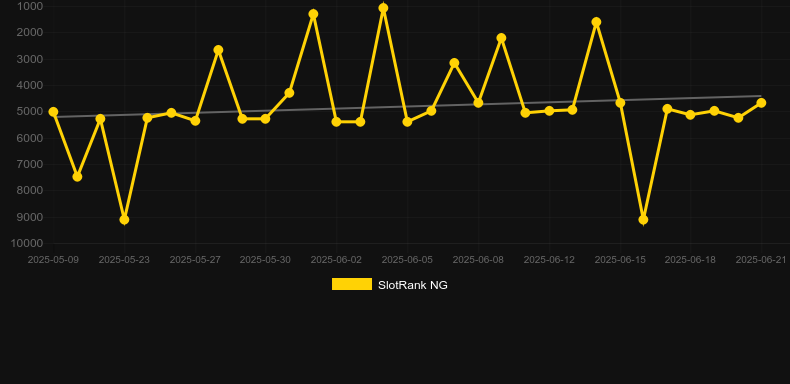The height and width of the screenshot is (384, 790).
Task: Click the yellow SlotRank NG legend swatch
Action: [352, 284]
